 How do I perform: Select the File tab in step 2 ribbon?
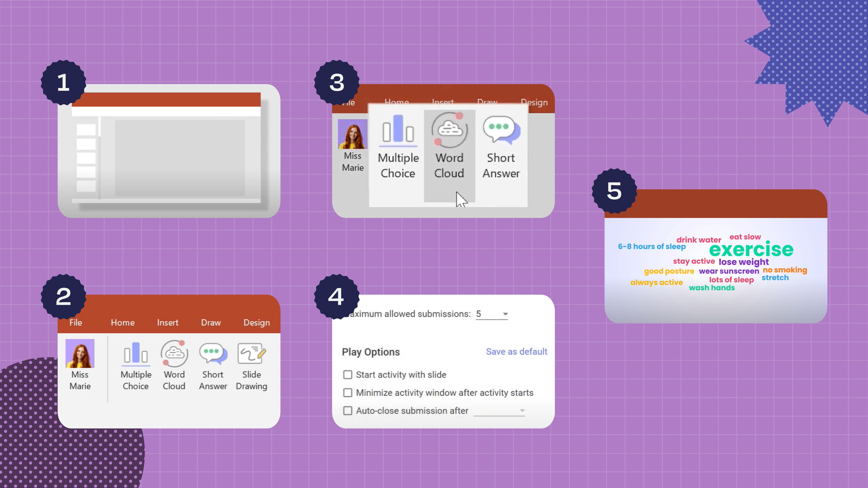tap(76, 322)
